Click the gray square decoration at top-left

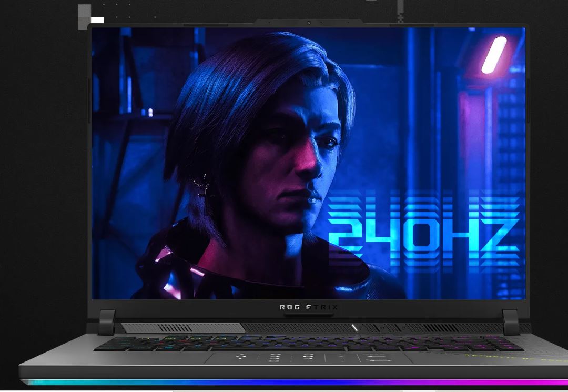click(x=84, y=11)
